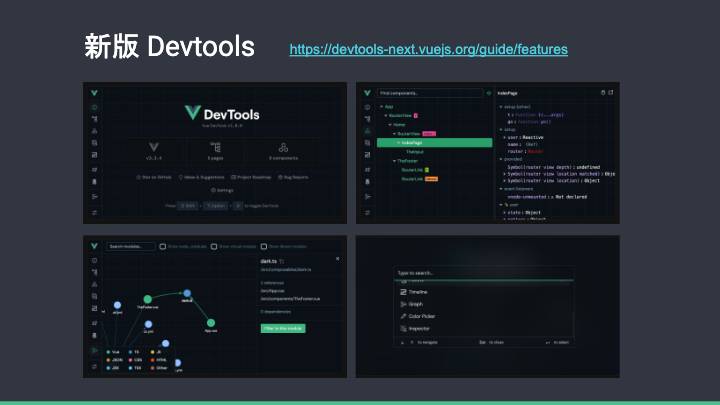
Task: Click src/components/TheFooter.vue reference path
Action: pyautogui.click(x=290, y=299)
